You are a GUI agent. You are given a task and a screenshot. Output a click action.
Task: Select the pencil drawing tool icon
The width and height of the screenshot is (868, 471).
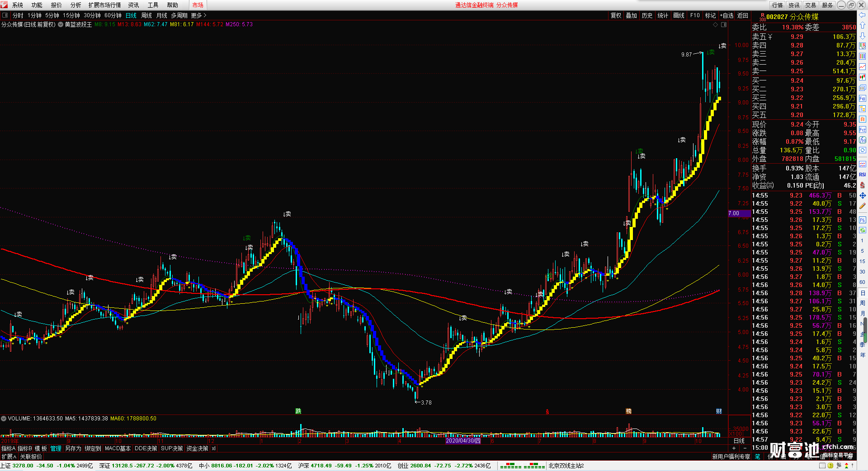coord(863,206)
